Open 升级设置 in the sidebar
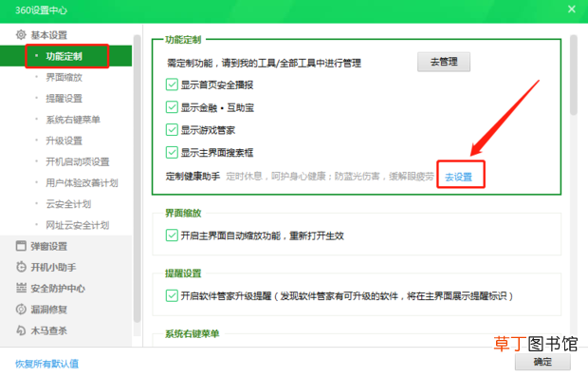The width and height of the screenshot is (588, 377). coord(64,141)
